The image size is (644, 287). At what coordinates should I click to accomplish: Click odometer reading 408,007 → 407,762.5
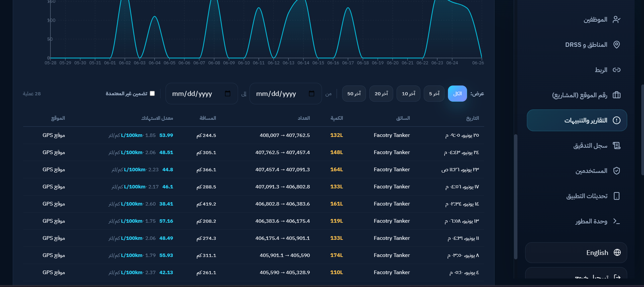(285, 135)
